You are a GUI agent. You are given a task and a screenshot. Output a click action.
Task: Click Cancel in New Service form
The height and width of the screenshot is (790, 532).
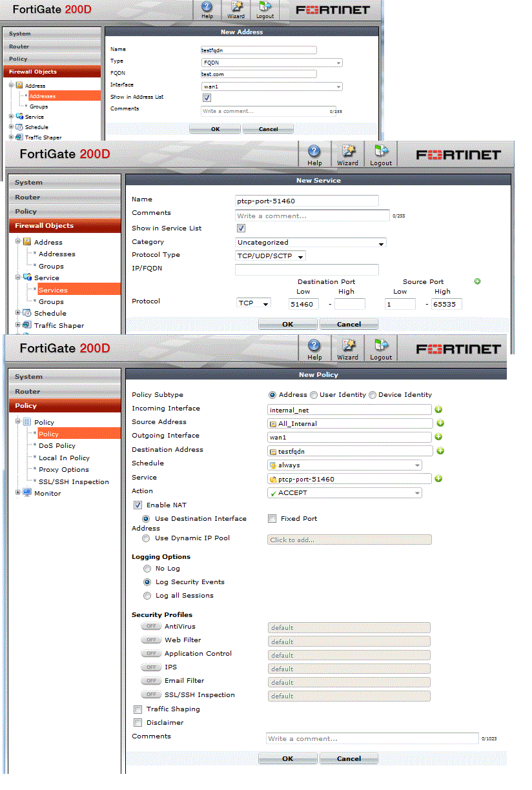[349, 324]
